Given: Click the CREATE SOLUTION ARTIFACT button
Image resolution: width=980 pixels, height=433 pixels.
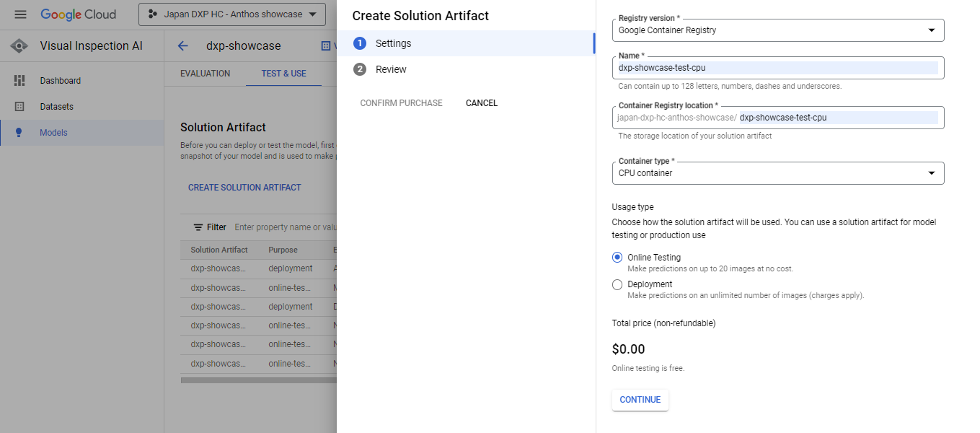Looking at the screenshot, I should click(x=245, y=188).
